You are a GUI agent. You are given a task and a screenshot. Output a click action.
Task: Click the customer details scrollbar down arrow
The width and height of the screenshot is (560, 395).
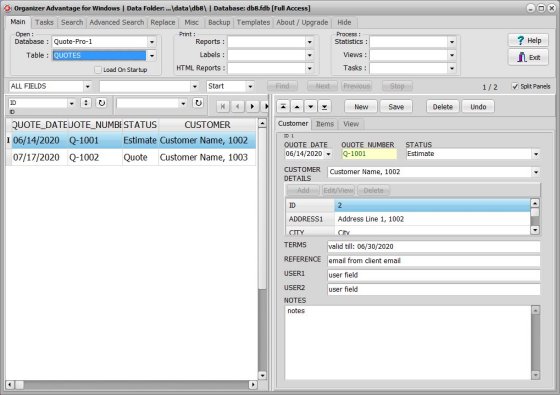(535, 230)
